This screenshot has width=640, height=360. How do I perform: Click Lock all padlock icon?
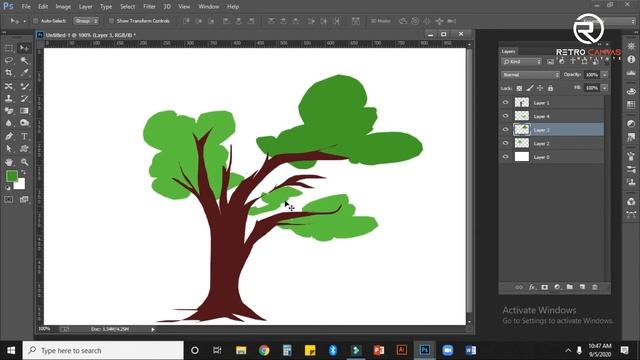pos(551,88)
